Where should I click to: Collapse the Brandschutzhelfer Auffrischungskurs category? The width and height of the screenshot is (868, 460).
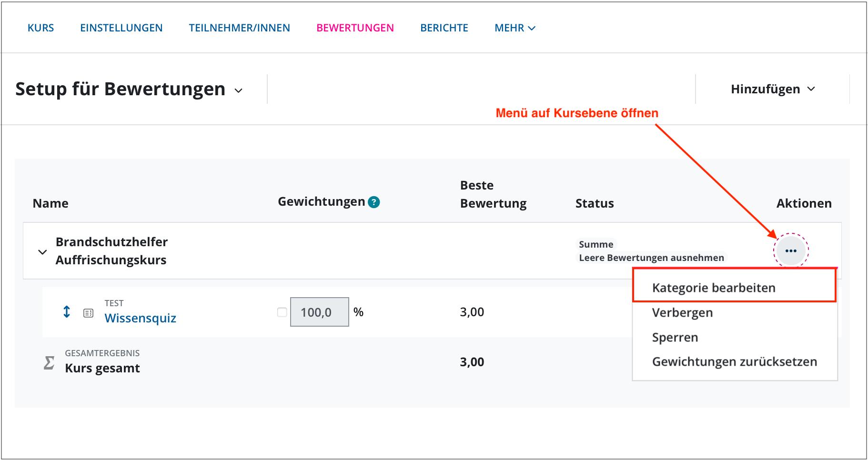(x=42, y=252)
